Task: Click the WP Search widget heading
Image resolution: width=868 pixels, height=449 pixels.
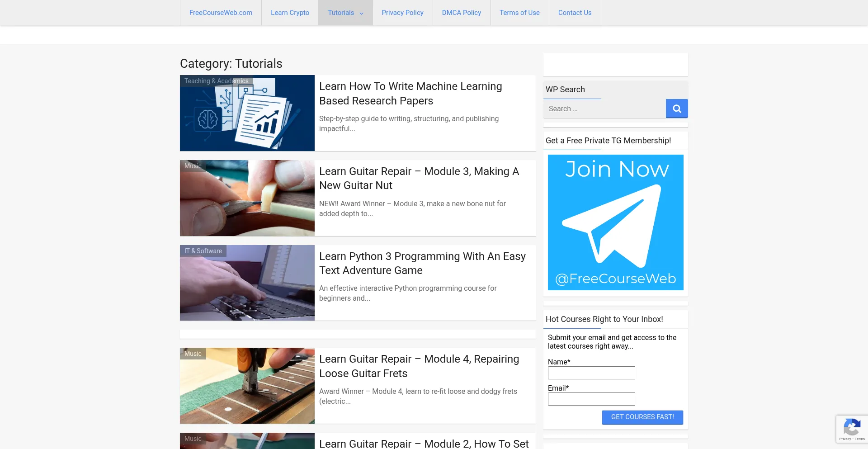Action: [565, 90]
